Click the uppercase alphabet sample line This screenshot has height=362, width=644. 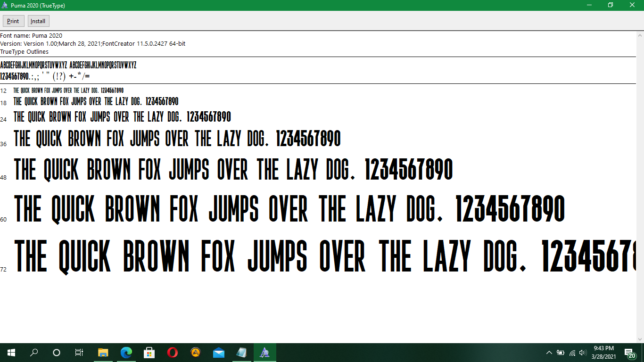[68, 65]
